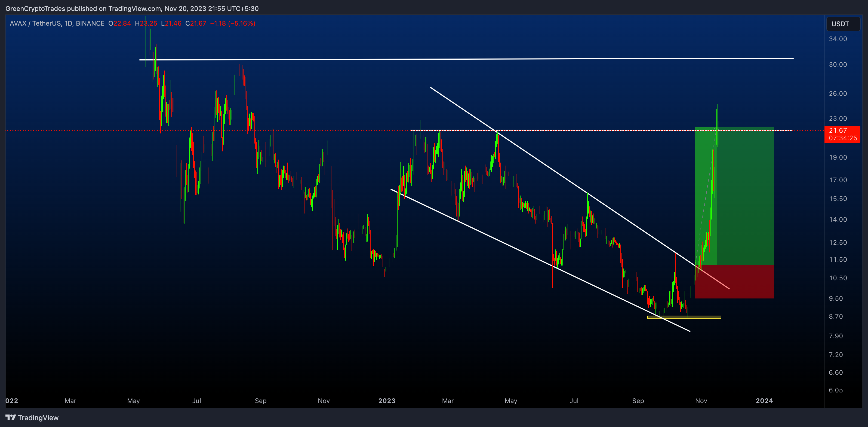The width and height of the screenshot is (868, 427).
Task: Click the 6.05 price axis label
Action: (836, 390)
